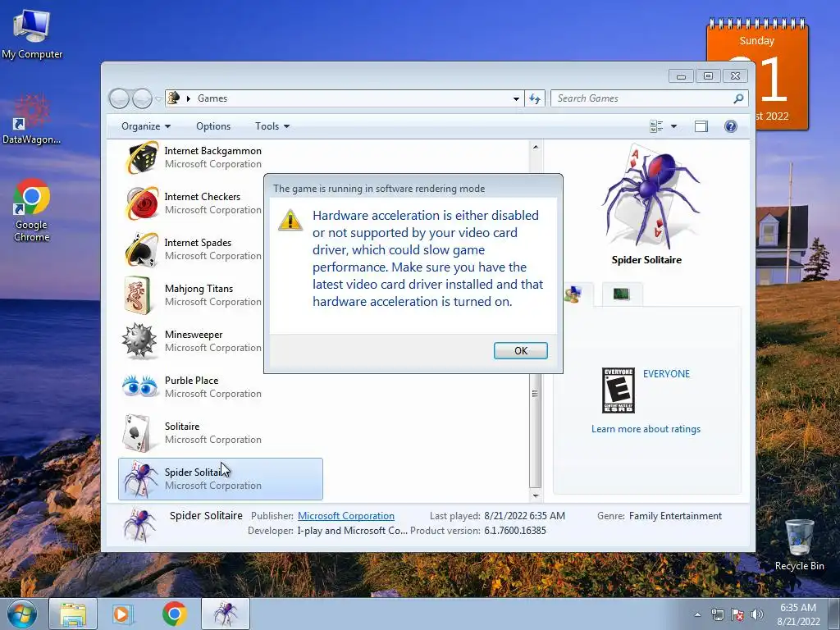Click scroll down arrow of games list
The width and height of the screenshot is (840, 630).
(535, 495)
